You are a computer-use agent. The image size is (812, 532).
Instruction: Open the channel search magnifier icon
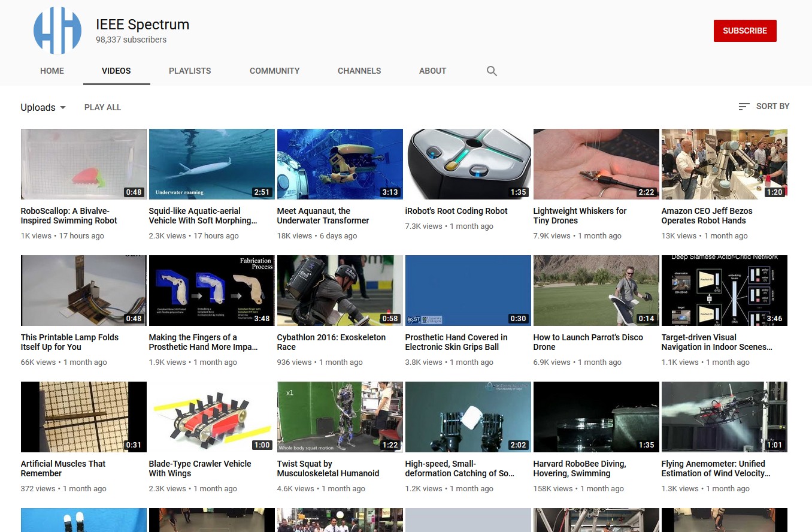492,71
